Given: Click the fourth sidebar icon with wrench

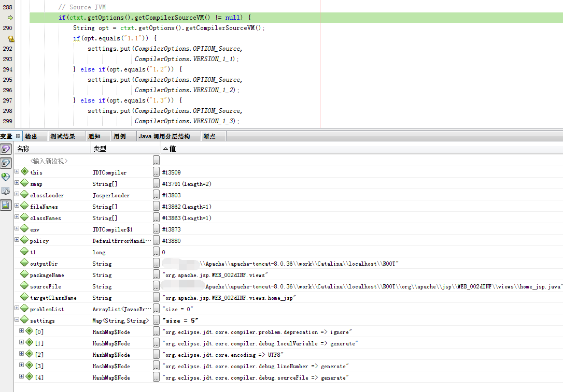Looking at the screenshot, I should (x=6, y=191).
